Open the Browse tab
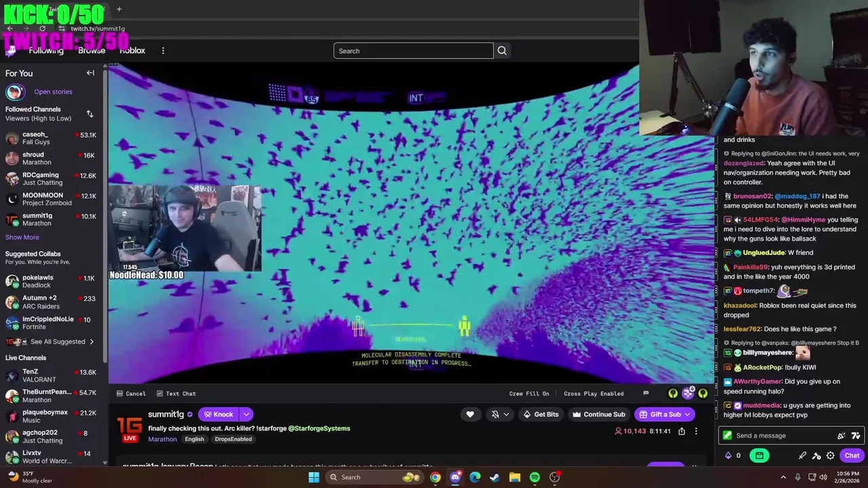Viewport: 868px width, 488px height. click(92, 51)
